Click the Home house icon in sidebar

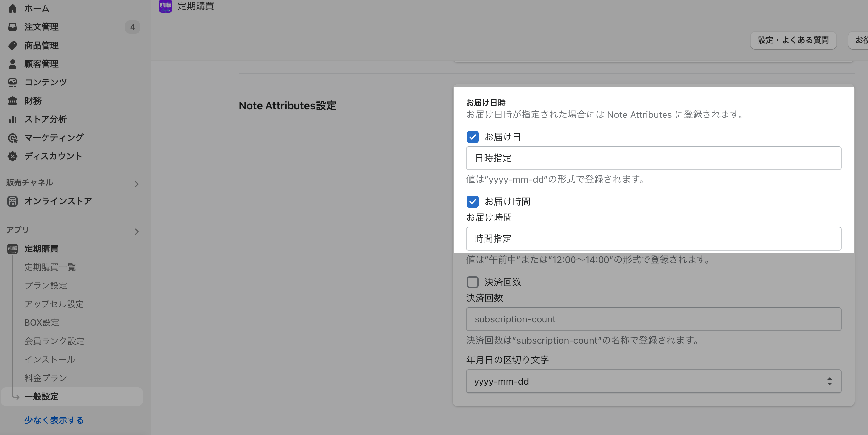pyautogui.click(x=13, y=9)
